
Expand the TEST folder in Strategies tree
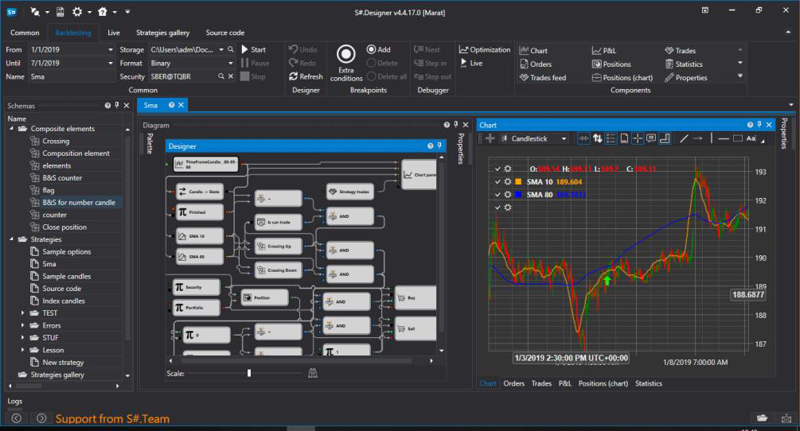point(23,313)
